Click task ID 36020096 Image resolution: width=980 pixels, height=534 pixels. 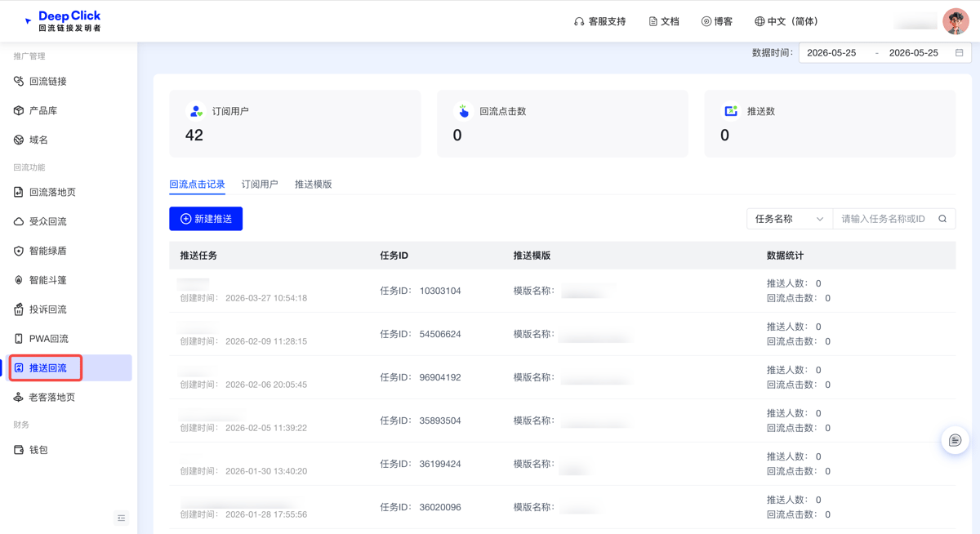coord(440,507)
